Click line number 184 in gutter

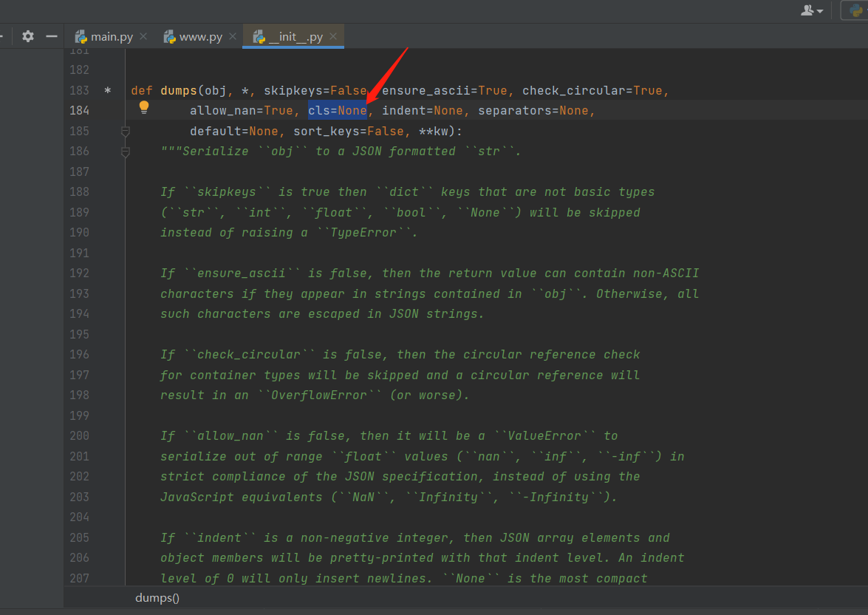point(79,110)
